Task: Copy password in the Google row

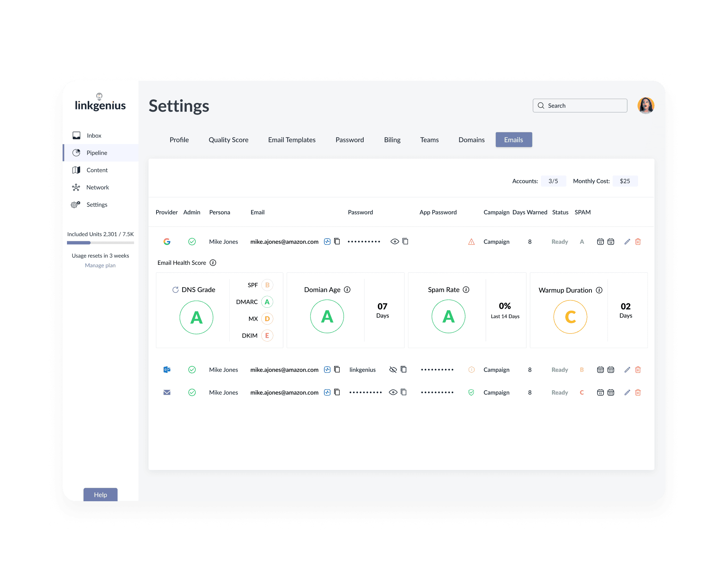Action: tap(405, 242)
